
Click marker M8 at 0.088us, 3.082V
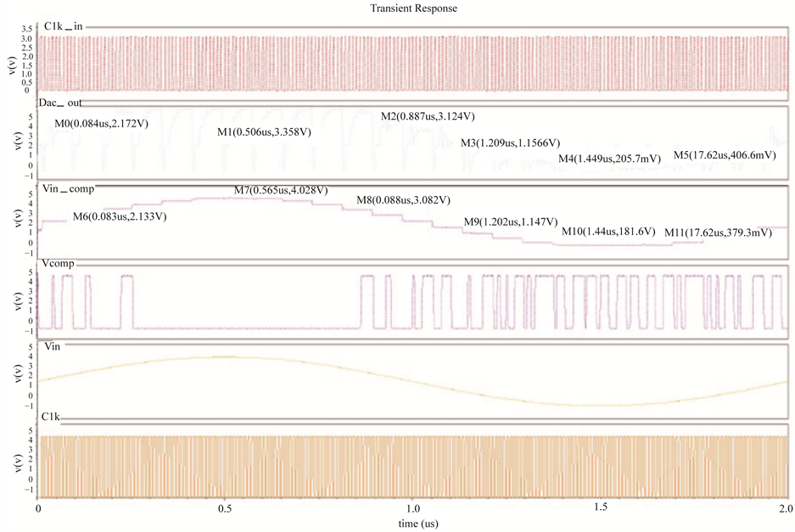click(402, 199)
